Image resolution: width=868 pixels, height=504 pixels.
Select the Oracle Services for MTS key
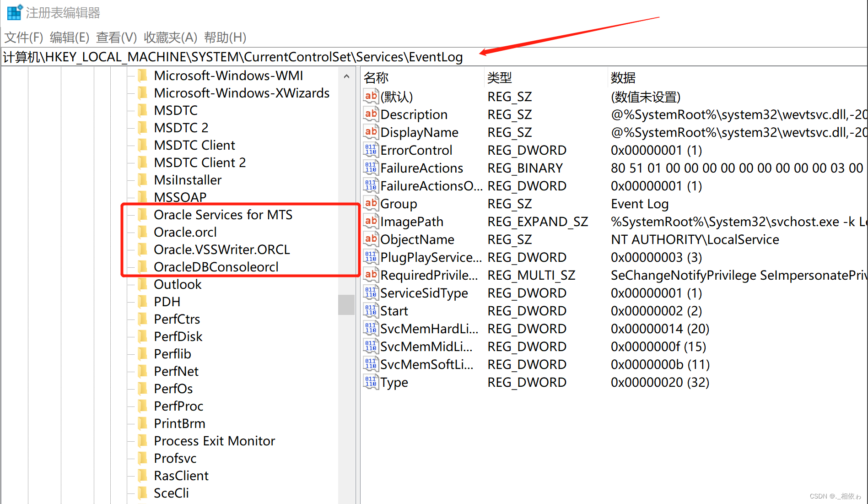223,214
